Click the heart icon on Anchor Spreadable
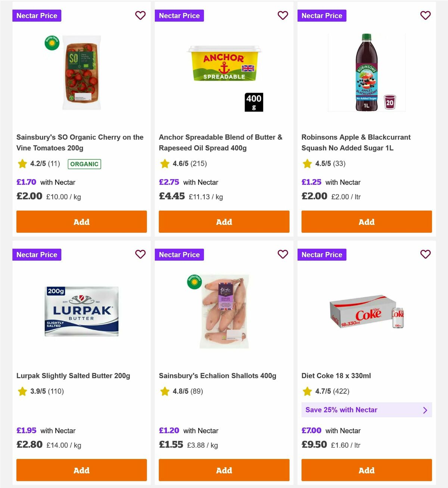448x488 pixels. (x=283, y=15)
